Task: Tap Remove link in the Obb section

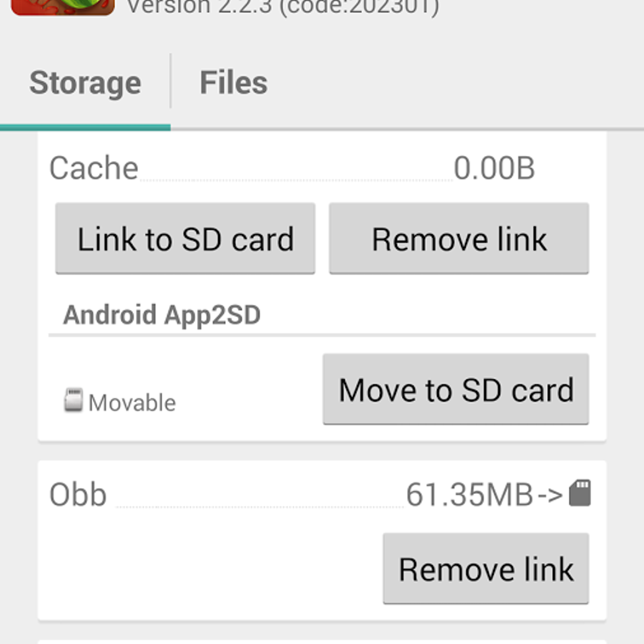Action: 486,569
